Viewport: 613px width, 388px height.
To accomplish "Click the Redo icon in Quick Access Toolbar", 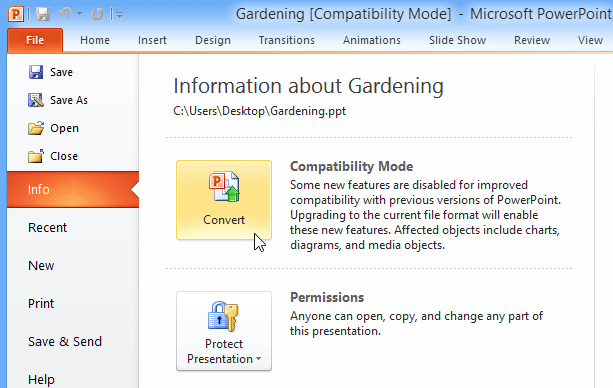I will 97,14.
